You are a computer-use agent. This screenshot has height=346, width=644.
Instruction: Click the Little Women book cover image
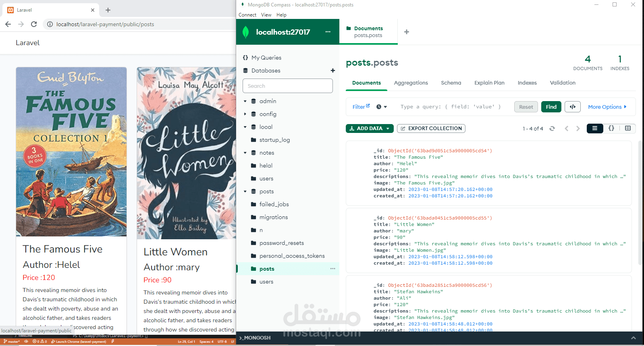point(186,153)
